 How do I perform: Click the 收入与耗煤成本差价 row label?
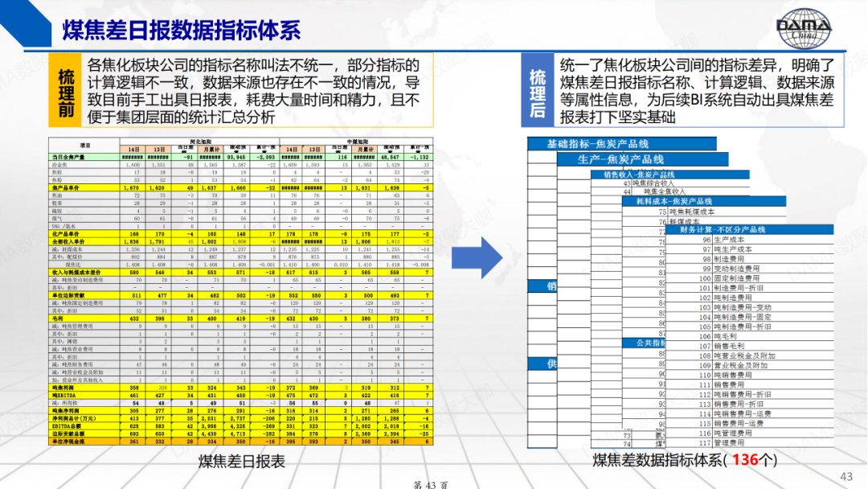[76, 273]
